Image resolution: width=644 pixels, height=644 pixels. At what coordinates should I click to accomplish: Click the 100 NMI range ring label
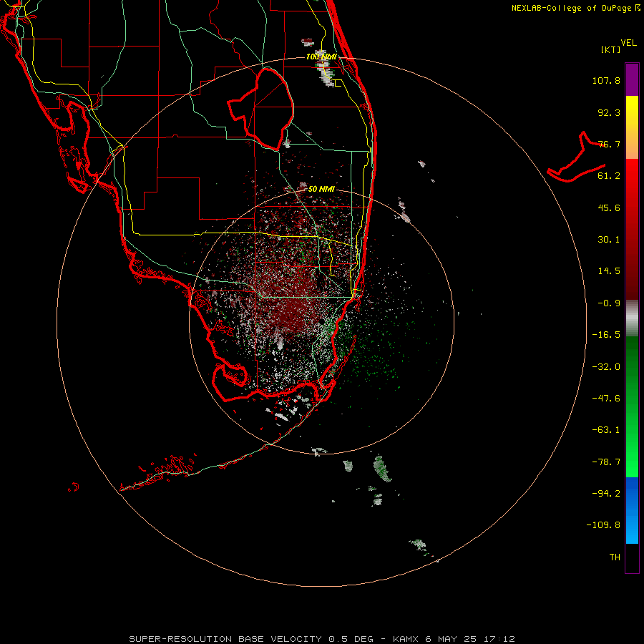pos(321,57)
